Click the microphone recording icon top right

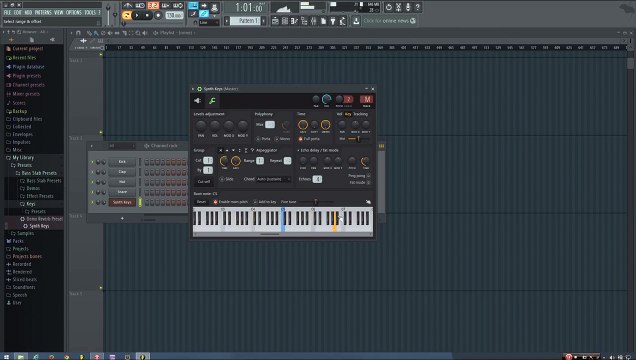coord(408,7)
